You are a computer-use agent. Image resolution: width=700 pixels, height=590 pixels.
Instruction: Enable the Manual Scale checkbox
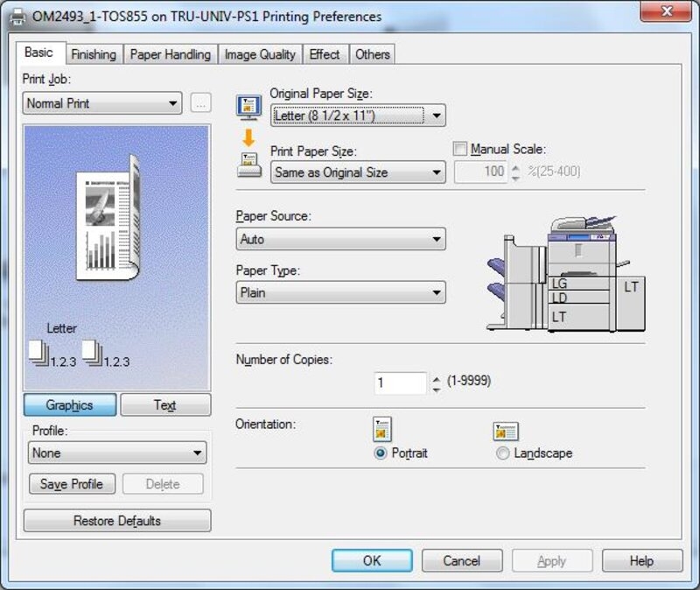460,149
